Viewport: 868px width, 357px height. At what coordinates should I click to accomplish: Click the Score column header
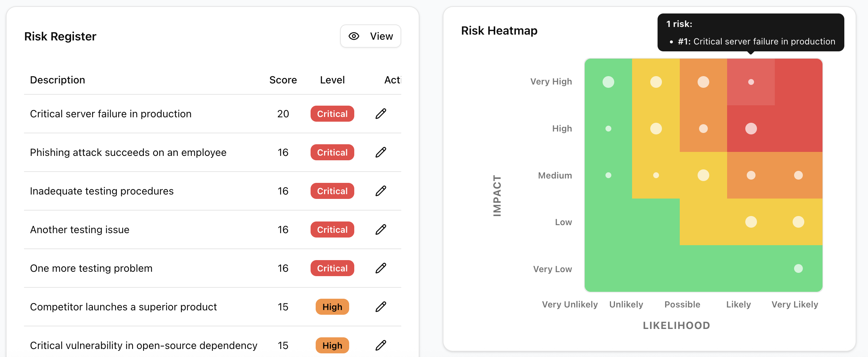point(283,80)
